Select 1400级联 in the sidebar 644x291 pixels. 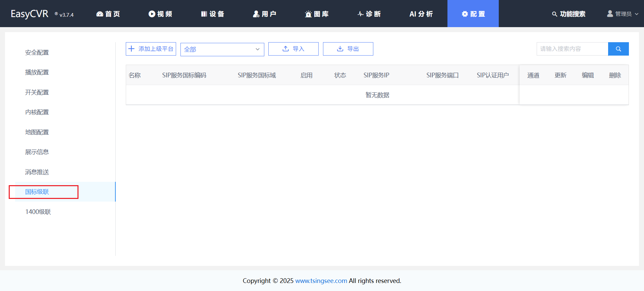point(38,212)
